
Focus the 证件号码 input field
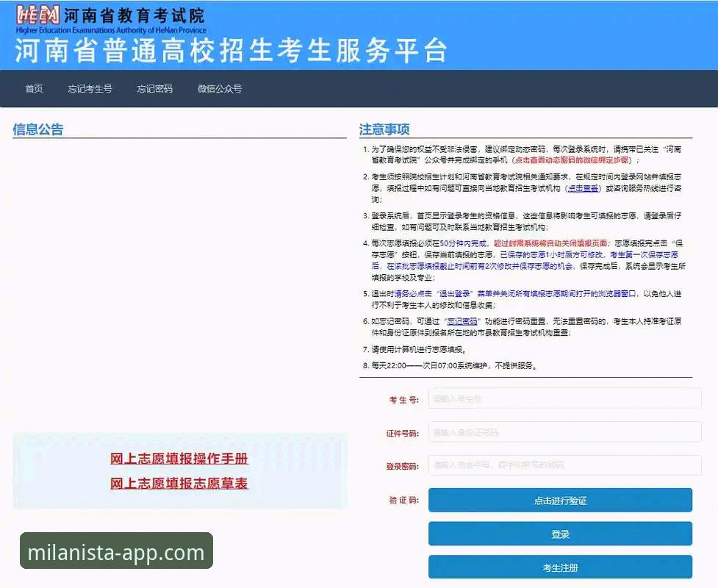click(x=564, y=432)
